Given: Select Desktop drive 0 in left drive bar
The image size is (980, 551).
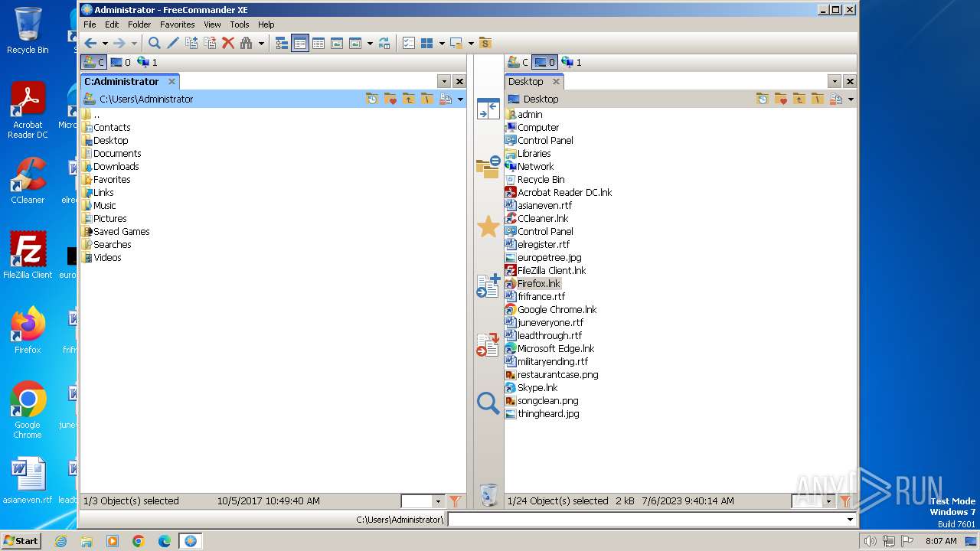Looking at the screenshot, I should (121, 62).
